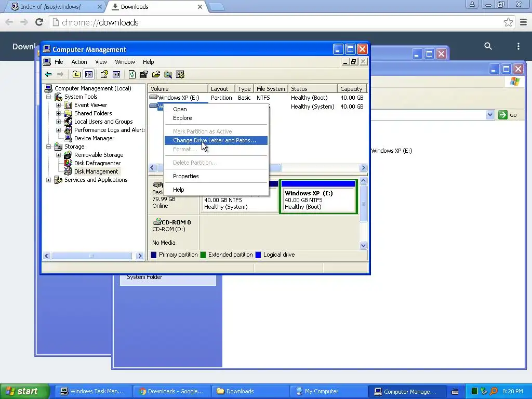Screen dimensions: 532x399
Task: Select Removable Storage tree node
Action: click(99, 155)
